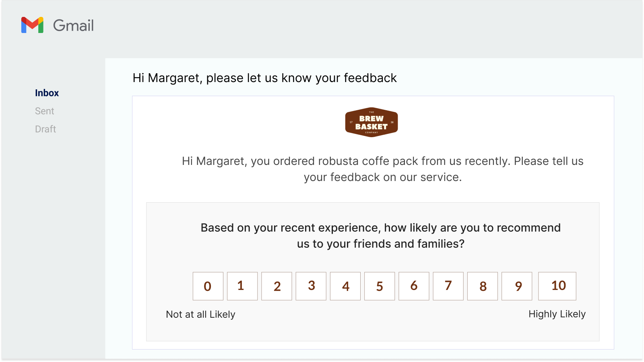The height and width of the screenshot is (362, 644).
Task: Pick rating 3 in the survey
Action: pos(311,286)
